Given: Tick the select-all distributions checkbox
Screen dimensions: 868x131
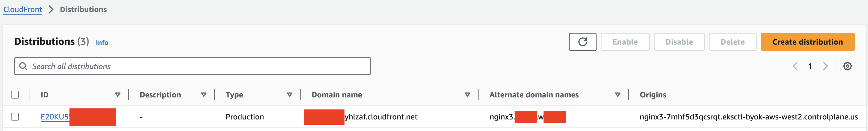Looking at the screenshot, I should click(x=15, y=95).
